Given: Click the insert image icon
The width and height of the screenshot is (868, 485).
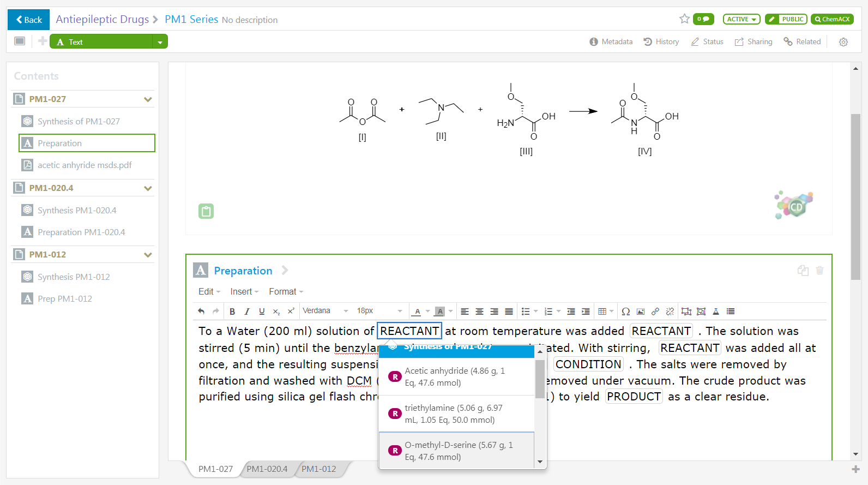Looking at the screenshot, I should click(x=641, y=312).
